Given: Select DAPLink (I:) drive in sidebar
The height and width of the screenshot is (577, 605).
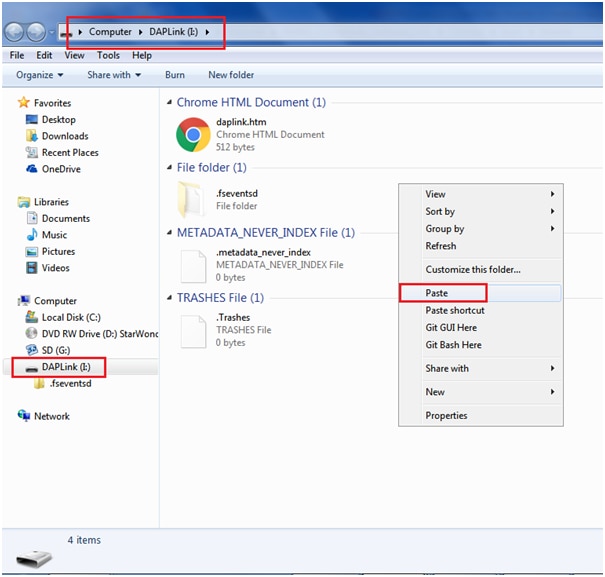Looking at the screenshot, I should pyautogui.click(x=66, y=366).
